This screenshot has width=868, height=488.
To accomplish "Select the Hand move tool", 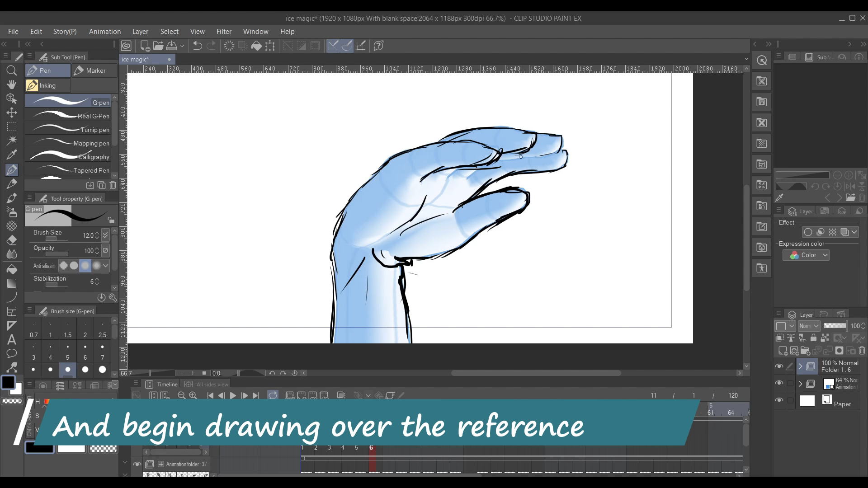I will pos(12,84).
